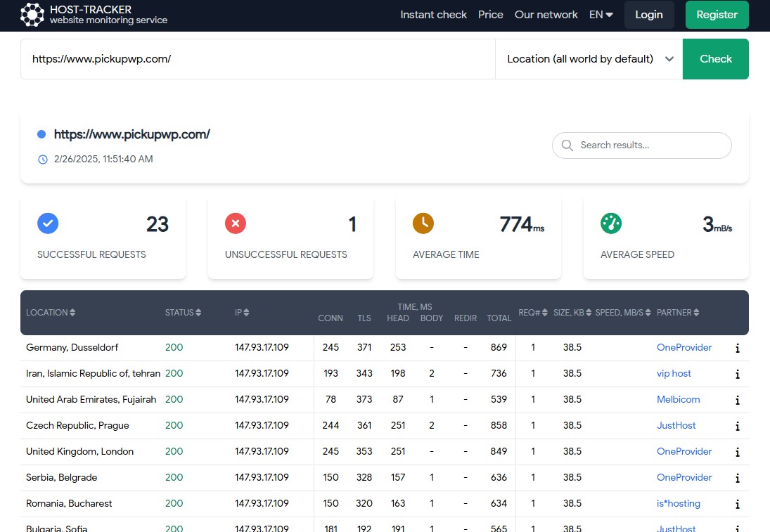Select the Serbia, Belgrade cell

pyautogui.click(x=61, y=477)
